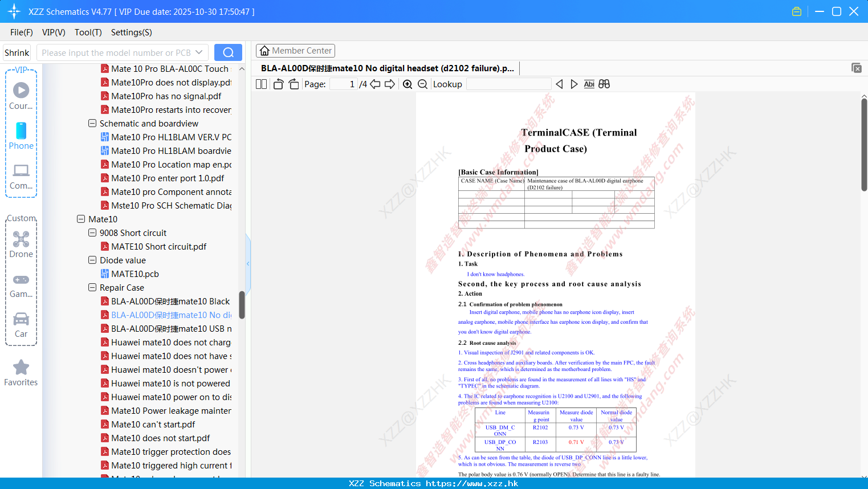Zoom out of the PDF
Viewport: 868px width, 489px height.
coord(423,84)
